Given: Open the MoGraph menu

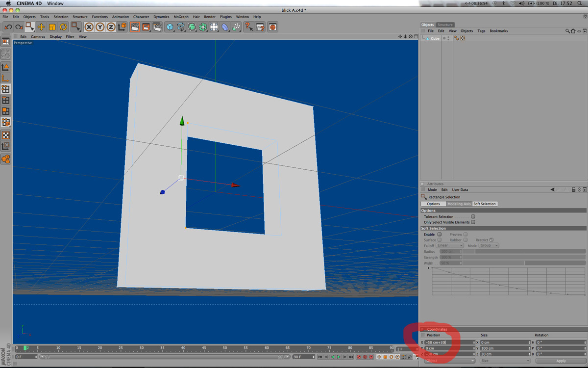Looking at the screenshot, I should pyautogui.click(x=181, y=17).
